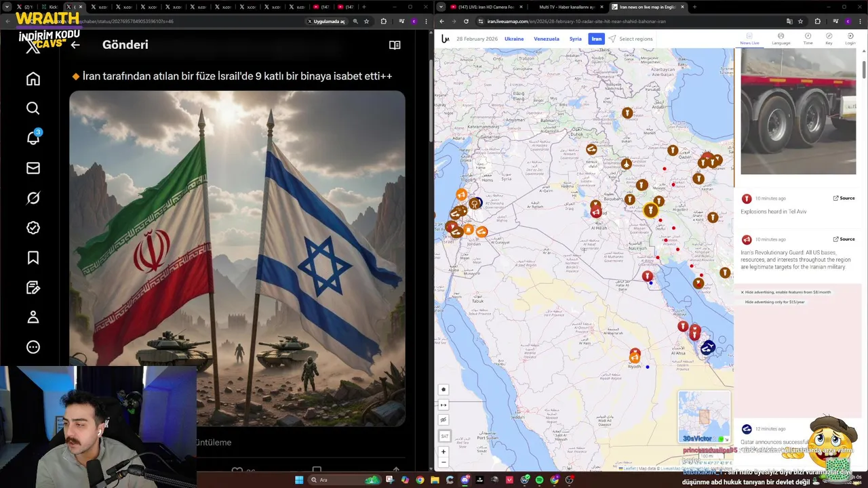Open reader view icon beside Gönderi

395,45
